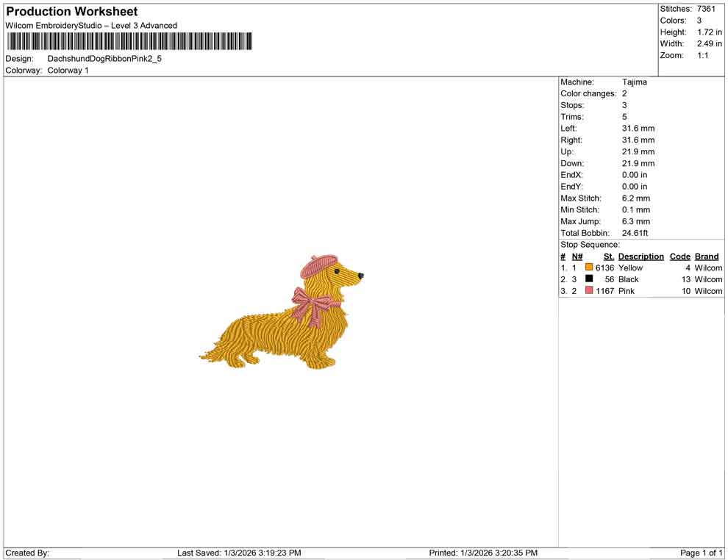Click the Last Saved timestamp in footer
This screenshot has width=728, height=560.
pyautogui.click(x=239, y=553)
